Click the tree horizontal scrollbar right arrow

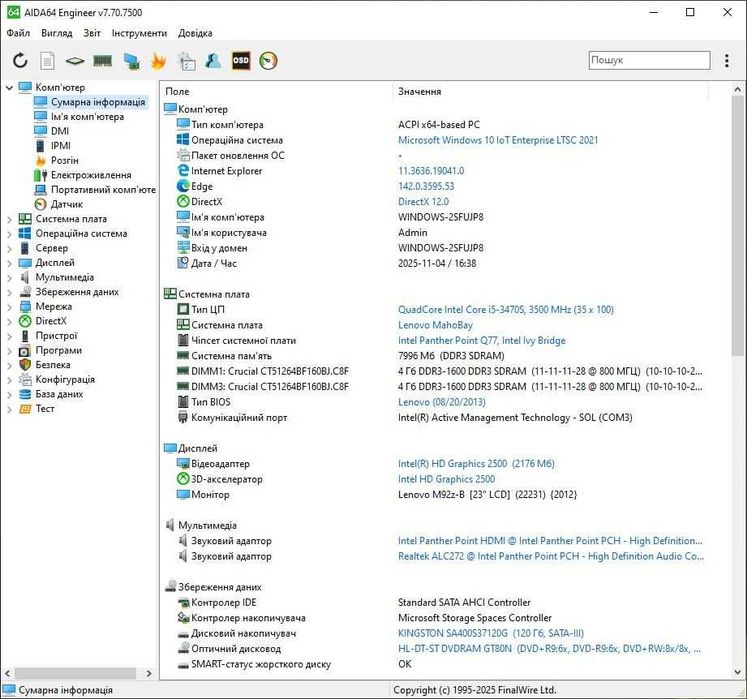(149, 673)
